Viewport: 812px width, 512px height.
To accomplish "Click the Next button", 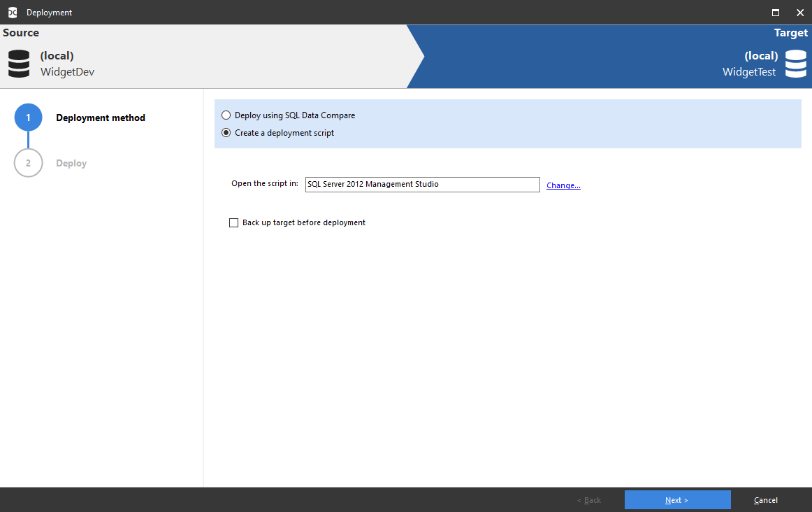I will point(676,499).
